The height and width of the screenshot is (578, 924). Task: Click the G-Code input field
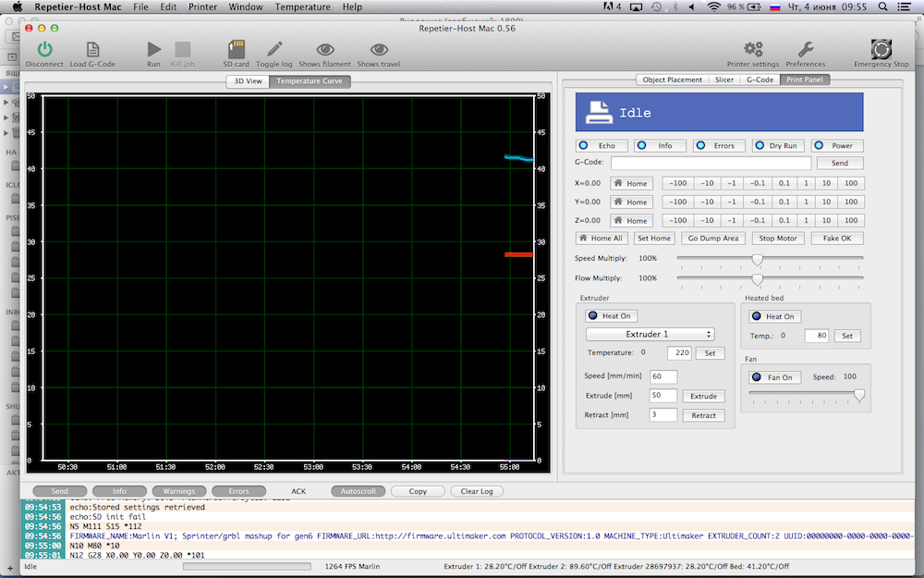click(711, 163)
